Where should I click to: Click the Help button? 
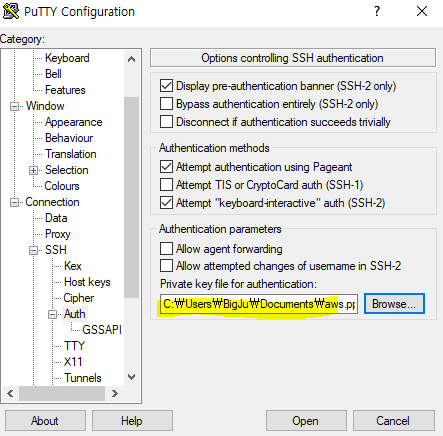pos(132,421)
